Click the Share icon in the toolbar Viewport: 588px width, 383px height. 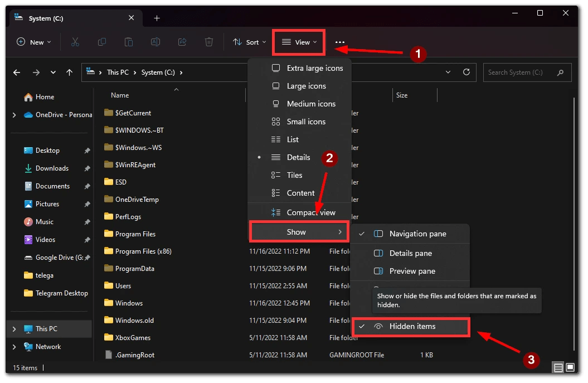pos(182,42)
